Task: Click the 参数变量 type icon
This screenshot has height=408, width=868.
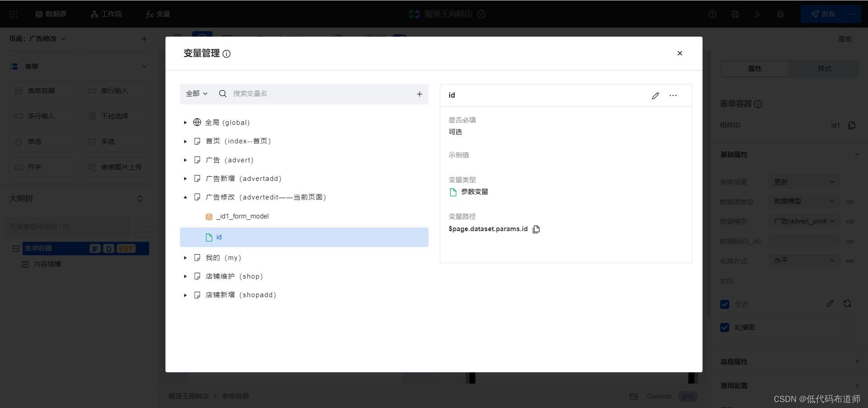Action: (453, 192)
